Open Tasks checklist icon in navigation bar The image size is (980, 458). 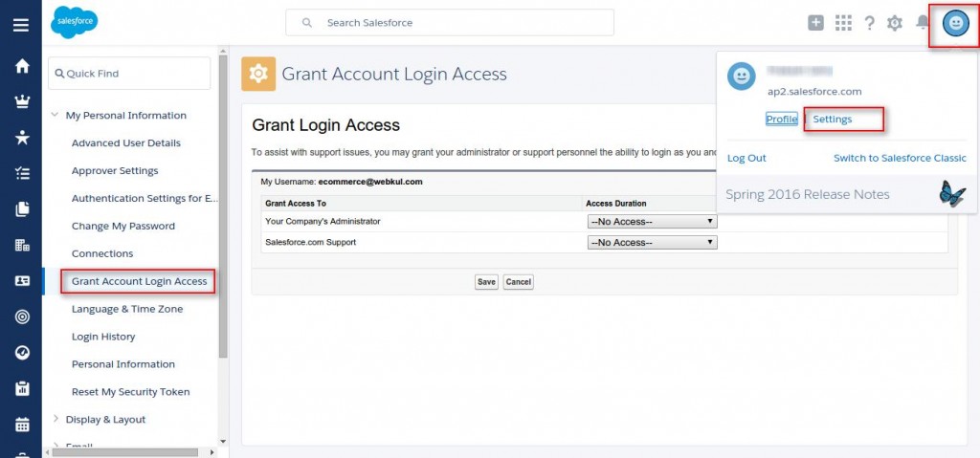pyautogui.click(x=22, y=174)
